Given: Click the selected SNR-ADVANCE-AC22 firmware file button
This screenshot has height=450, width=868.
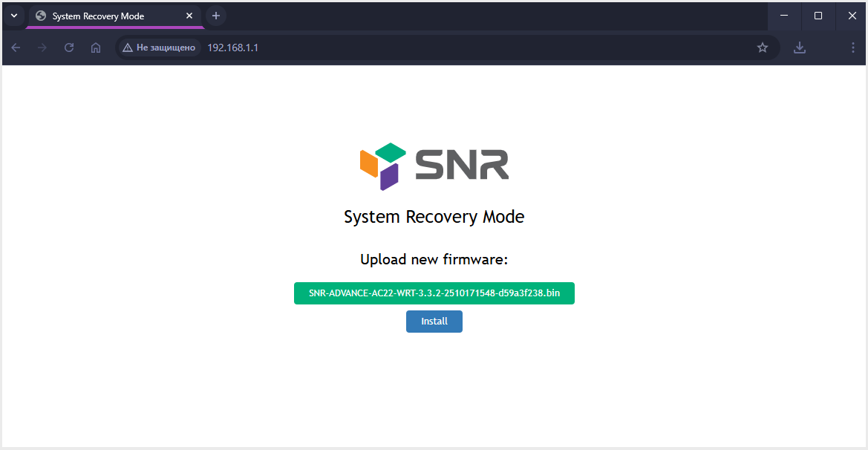Looking at the screenshot, I should pyautogui.click(x=434, y=293).
